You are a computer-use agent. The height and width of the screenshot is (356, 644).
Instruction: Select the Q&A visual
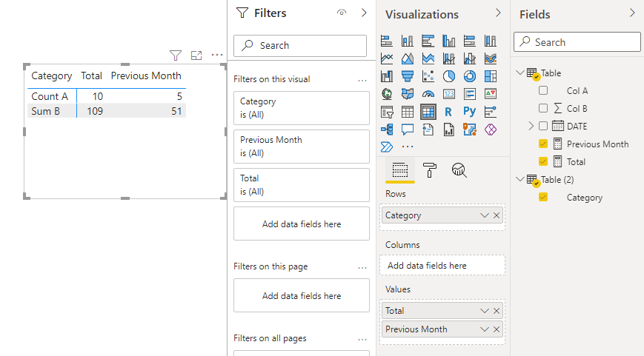[408, 130]
